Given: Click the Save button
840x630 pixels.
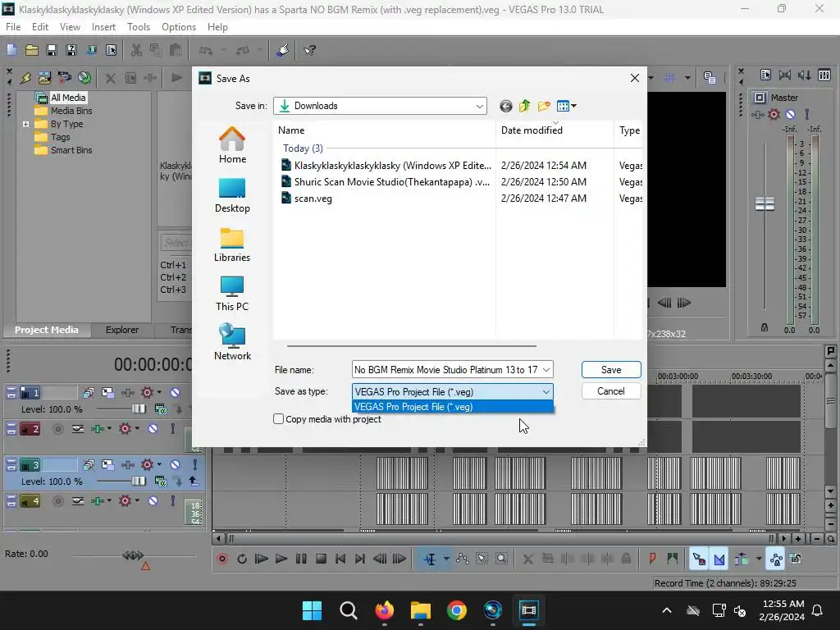Looking at the screenshot, I should pos(611,370).
